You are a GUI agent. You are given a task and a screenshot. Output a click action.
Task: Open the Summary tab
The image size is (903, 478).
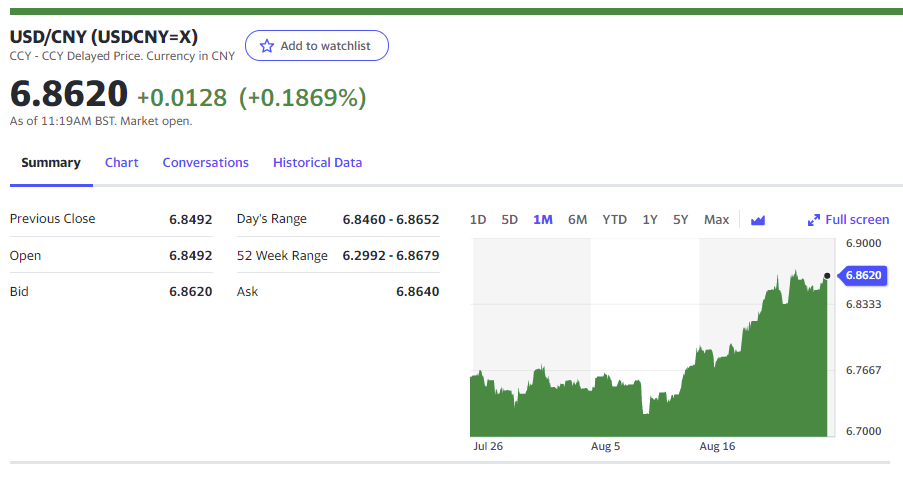pyautogui.click(x=51, y=163)
